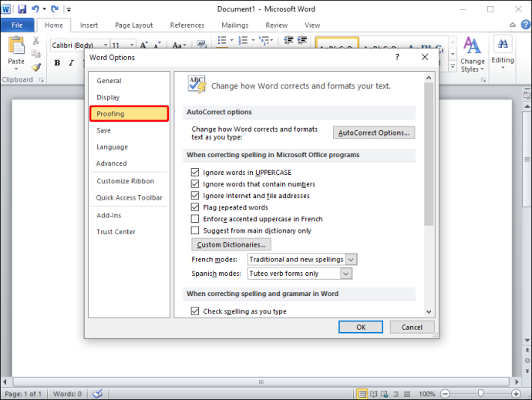Screen dimensions: 532x400
Task: Switch to the References tab
Action: 187,25
